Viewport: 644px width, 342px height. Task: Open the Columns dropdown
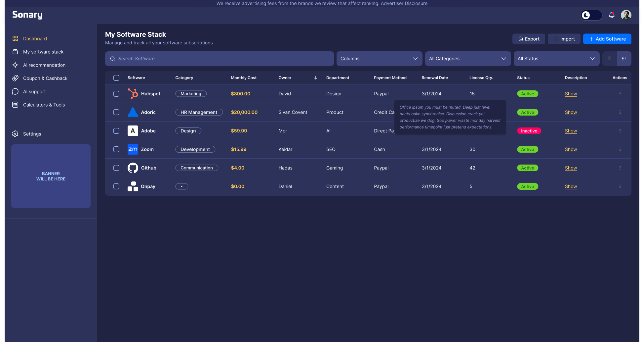(x=379, y=59)
